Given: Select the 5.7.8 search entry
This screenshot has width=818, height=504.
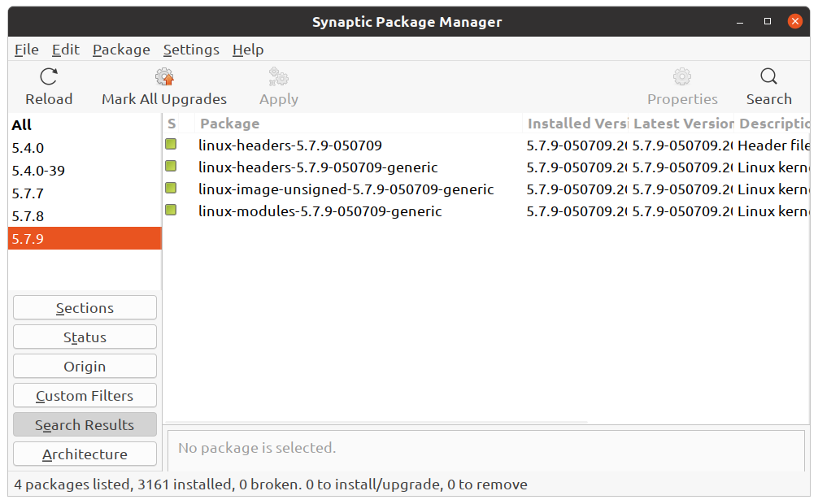Looking at the screenshot, I should tap(85, 216).
